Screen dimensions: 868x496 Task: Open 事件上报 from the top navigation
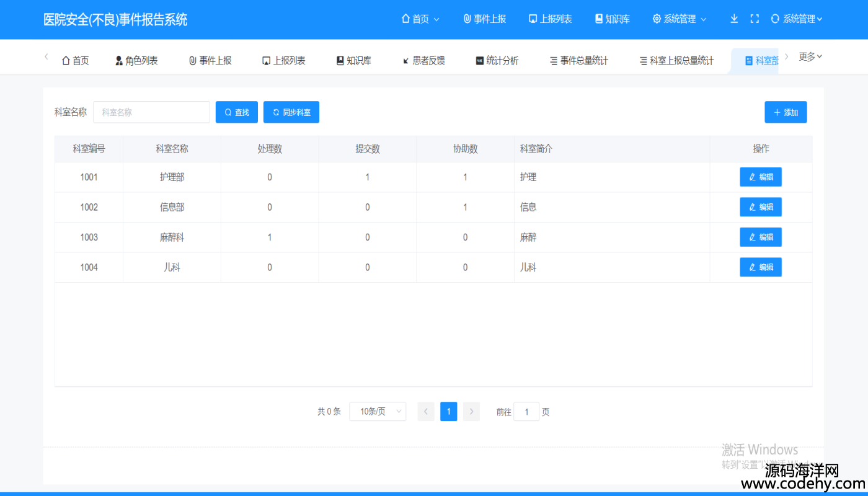coord(485,19)
